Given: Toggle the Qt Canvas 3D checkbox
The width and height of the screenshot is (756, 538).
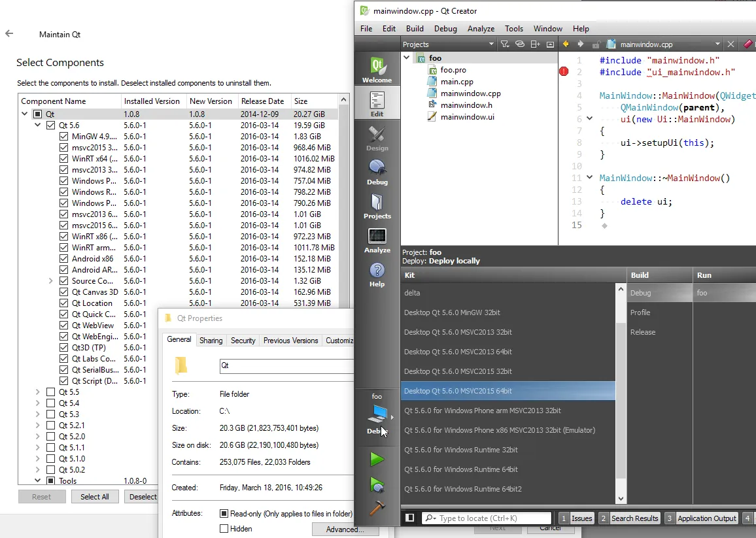Looking at the screenshot, I should 63,292.
